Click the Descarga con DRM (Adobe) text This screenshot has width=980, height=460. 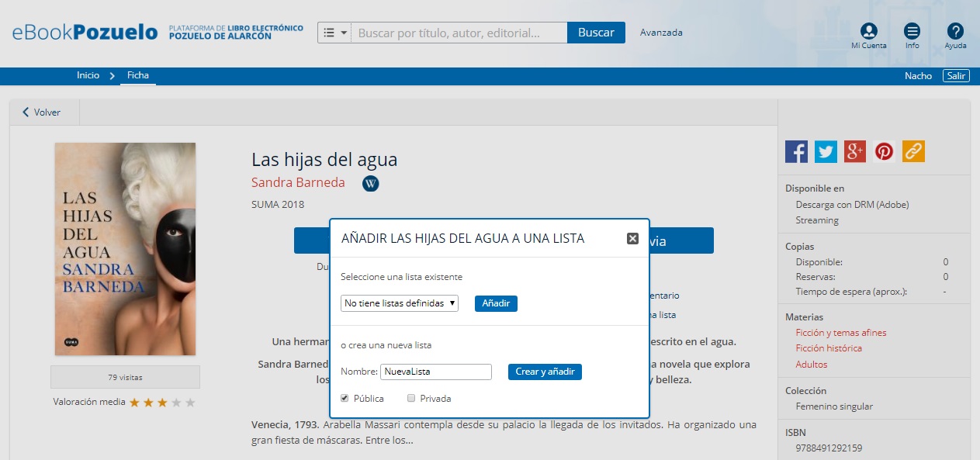point(852,205)
